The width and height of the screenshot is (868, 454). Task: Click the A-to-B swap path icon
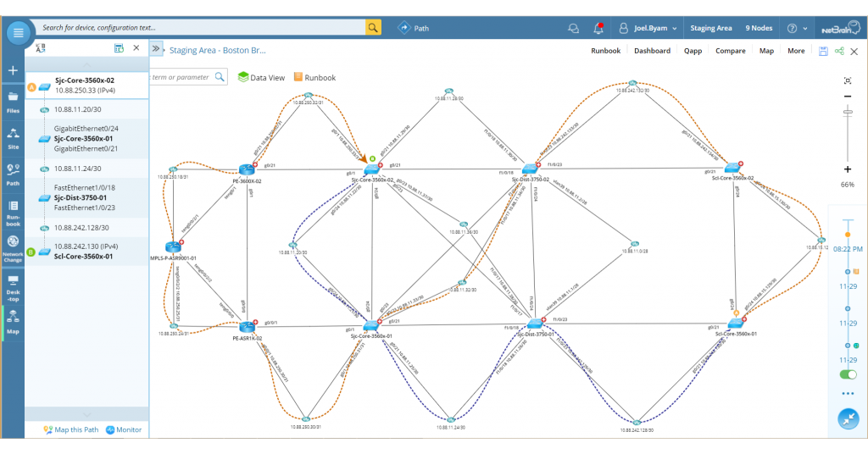pyautogui.click(x=41, y=48)
